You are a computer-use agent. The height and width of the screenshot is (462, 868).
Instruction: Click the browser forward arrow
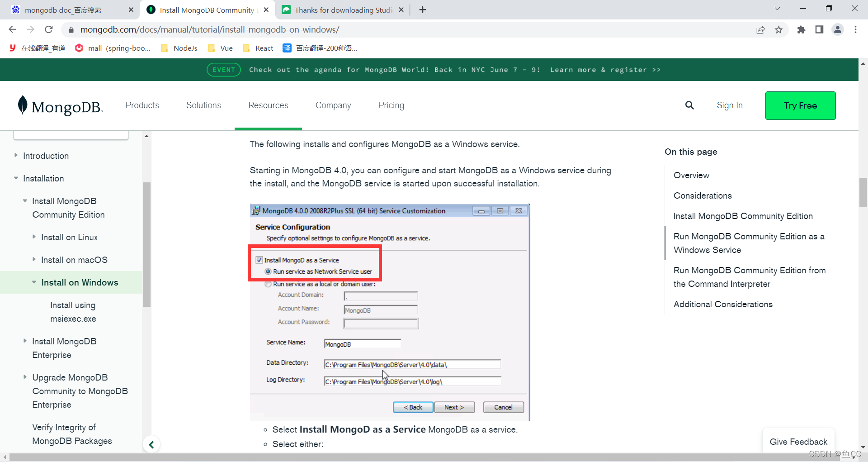click(30, 29)
